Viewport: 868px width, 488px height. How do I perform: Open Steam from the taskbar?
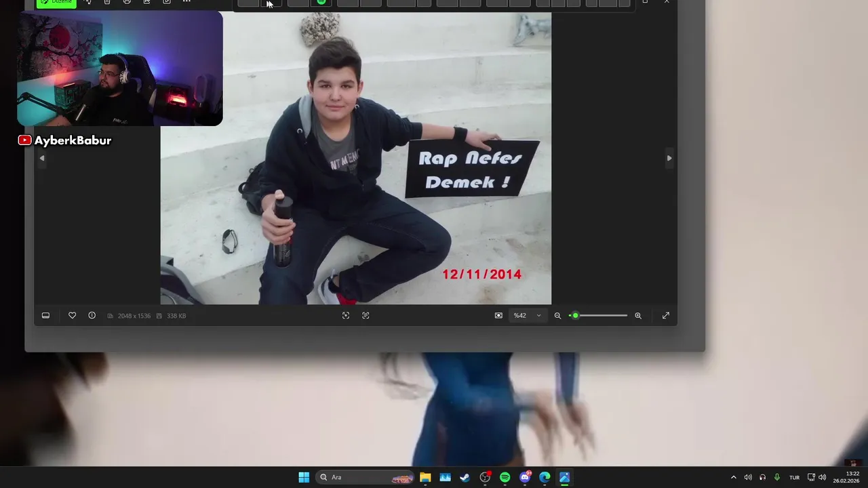(465, 477)
